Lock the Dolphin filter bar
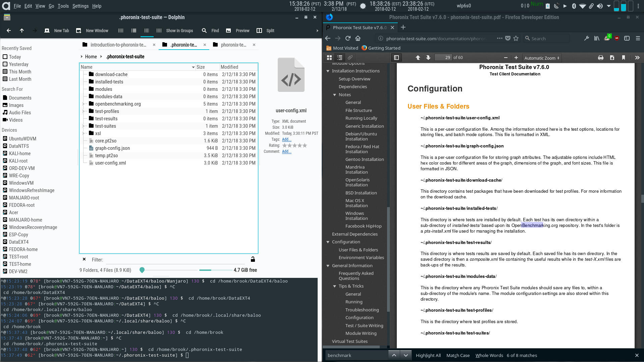644x362 pixels. pyautogui.click(x=253, y=259)
